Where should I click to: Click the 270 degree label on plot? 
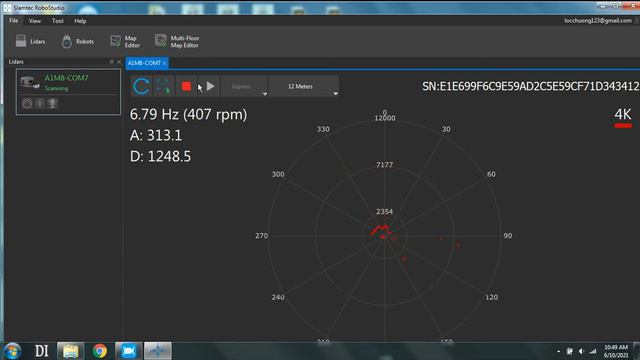[x=262, y=236]
